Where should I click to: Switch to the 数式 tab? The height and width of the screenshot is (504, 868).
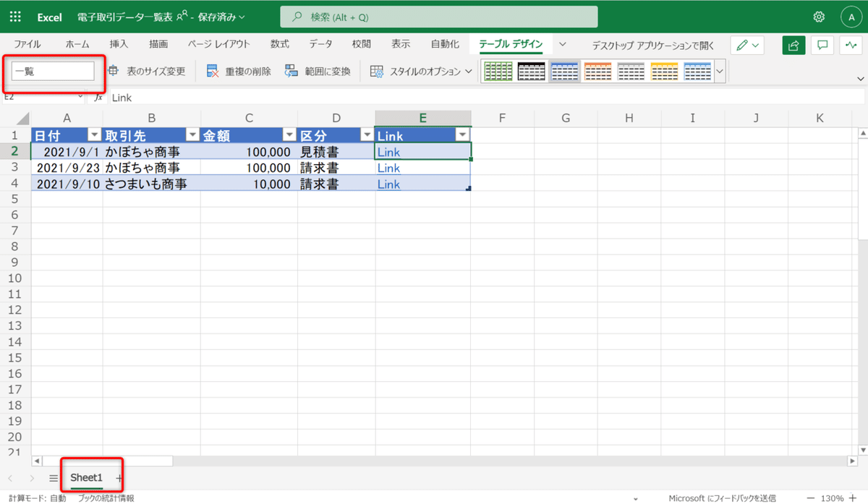(280, 44)
